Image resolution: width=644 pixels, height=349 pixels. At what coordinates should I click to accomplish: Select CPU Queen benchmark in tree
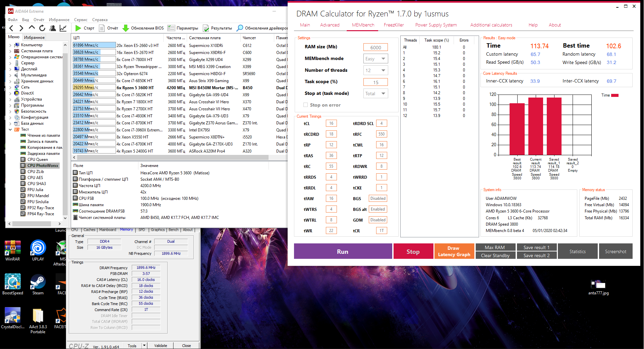coord(38,160)
